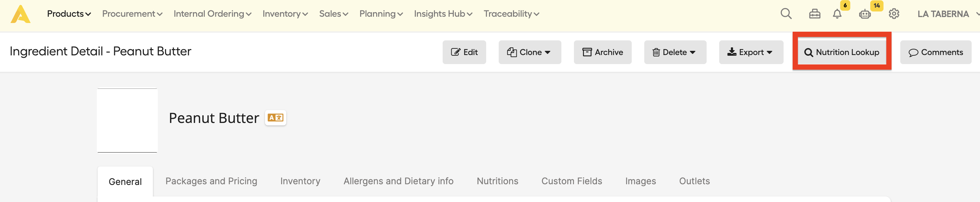Expand the Export dropdown
Viewport: 980px width, 202px height.
point(751,52)
